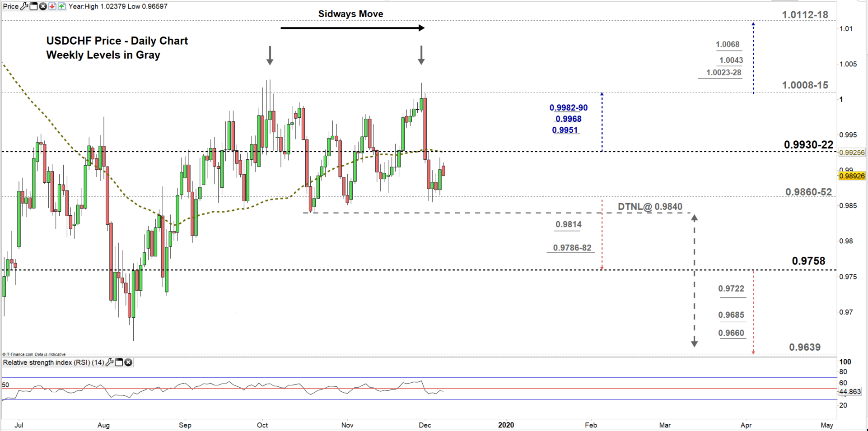Click the 2020 label on time axis
The height and width of the screenshot is (431, 868).
pyautogui.click(x=506, y=425)
